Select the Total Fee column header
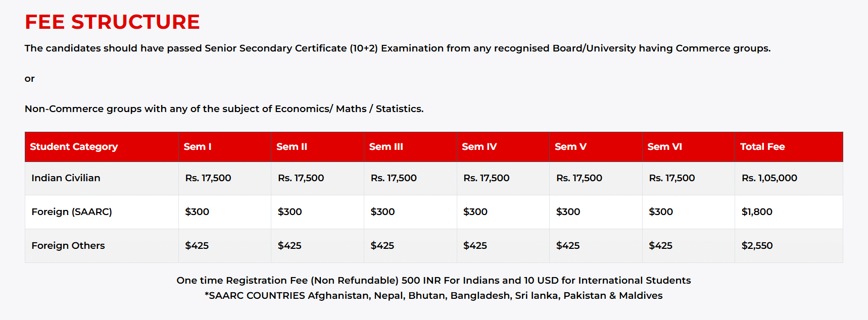 tap(762, 147)
